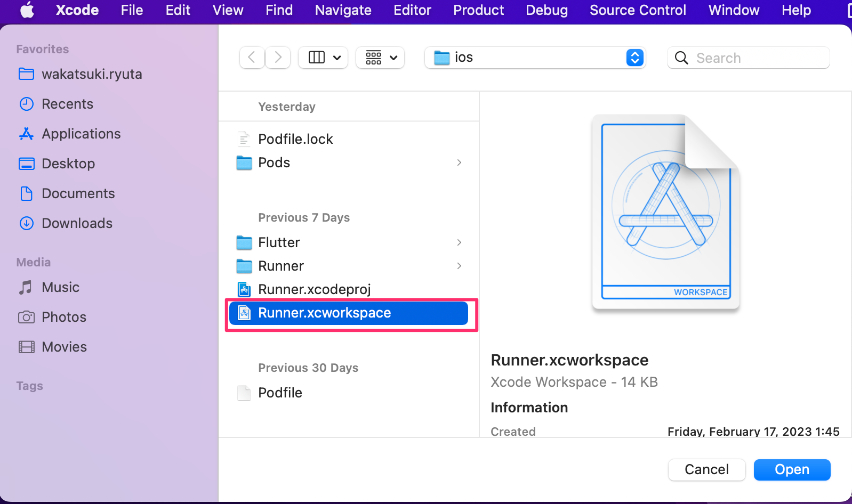
Task: Click the Applications icon in sidebar
Action: [x=26, y=133]
